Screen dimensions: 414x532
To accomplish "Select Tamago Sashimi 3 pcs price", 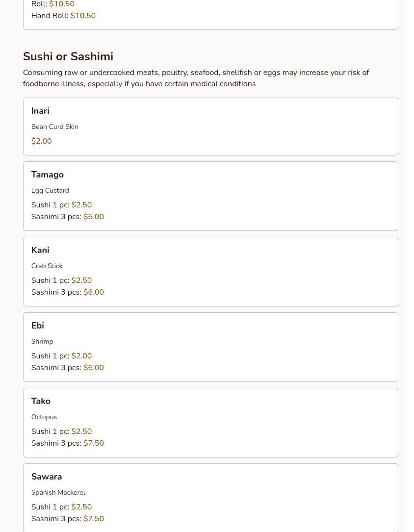I will tap(93, 217).
